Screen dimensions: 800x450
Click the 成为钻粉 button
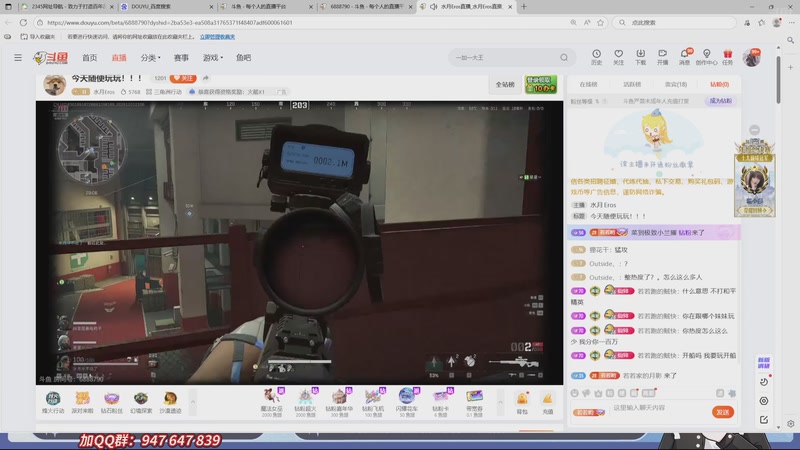tap(720, 101)
